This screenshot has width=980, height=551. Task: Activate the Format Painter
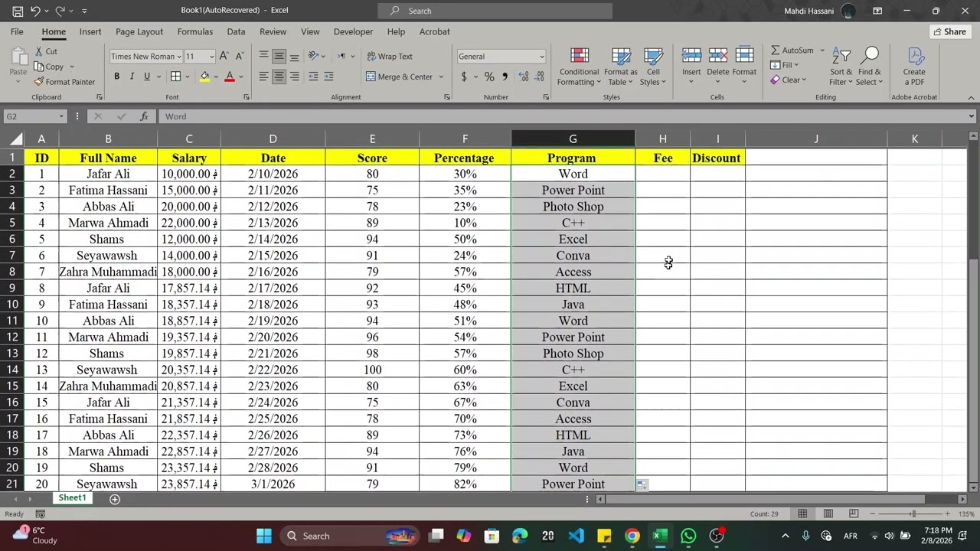(x=64, y=82)
